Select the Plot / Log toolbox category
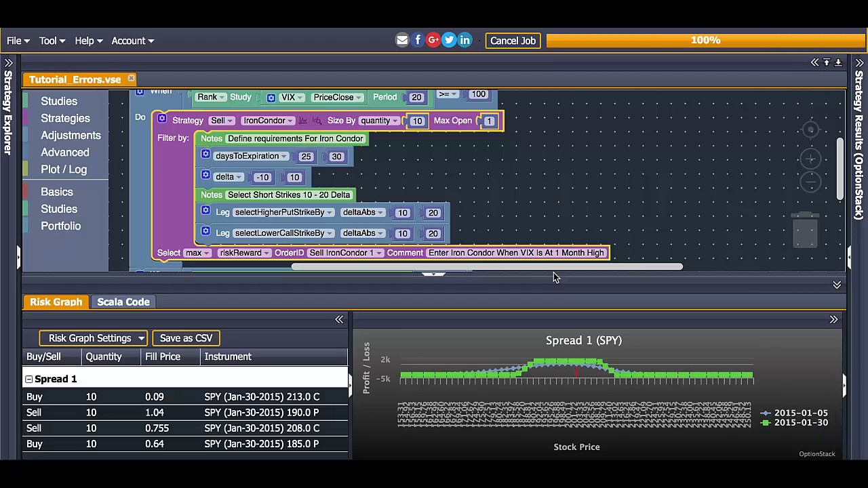The image size is (868, 488). [64, 169]
